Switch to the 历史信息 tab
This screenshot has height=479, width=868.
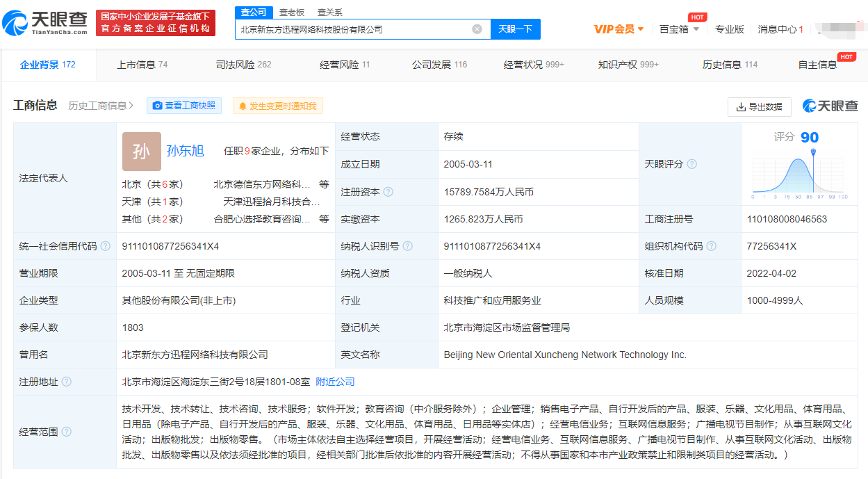[x=730, y=65]
